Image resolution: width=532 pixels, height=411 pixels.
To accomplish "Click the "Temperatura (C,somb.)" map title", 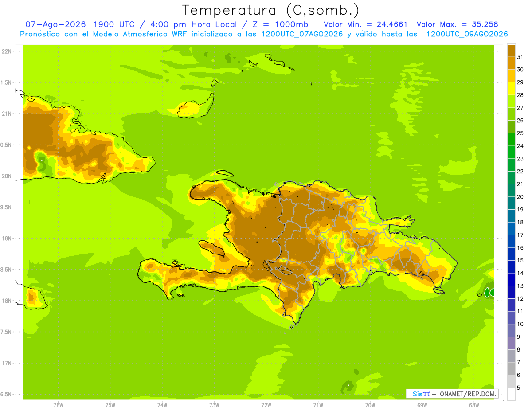I will pyautogui.click(x=271, y=11).
